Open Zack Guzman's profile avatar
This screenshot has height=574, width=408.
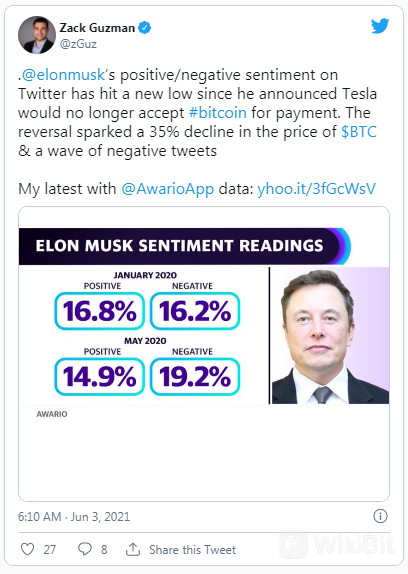tap(37, 35)
